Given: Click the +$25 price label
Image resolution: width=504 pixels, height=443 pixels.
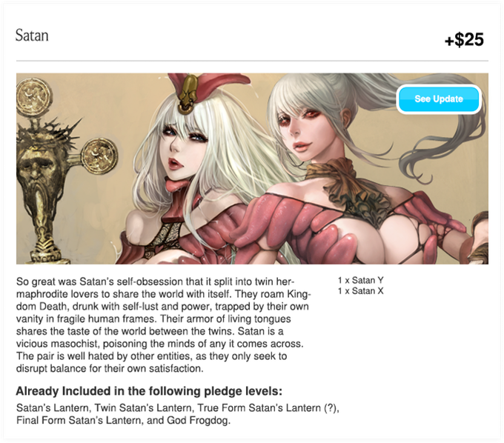Looking at the screenshot, I should pos(464,39).
